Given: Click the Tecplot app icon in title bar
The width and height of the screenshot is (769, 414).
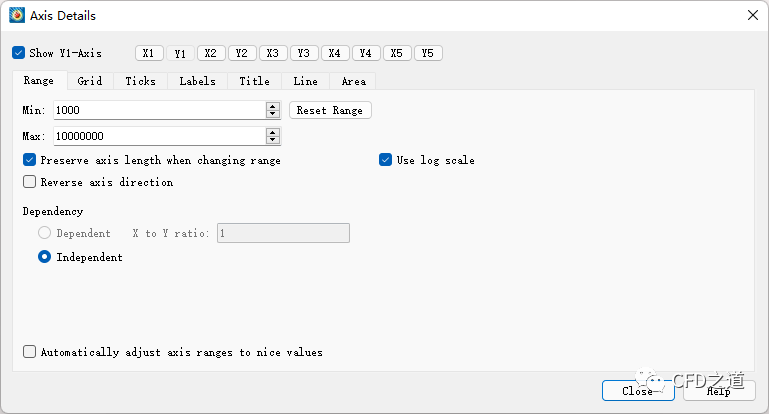Looking at the screenshot, I should point(17,16).
